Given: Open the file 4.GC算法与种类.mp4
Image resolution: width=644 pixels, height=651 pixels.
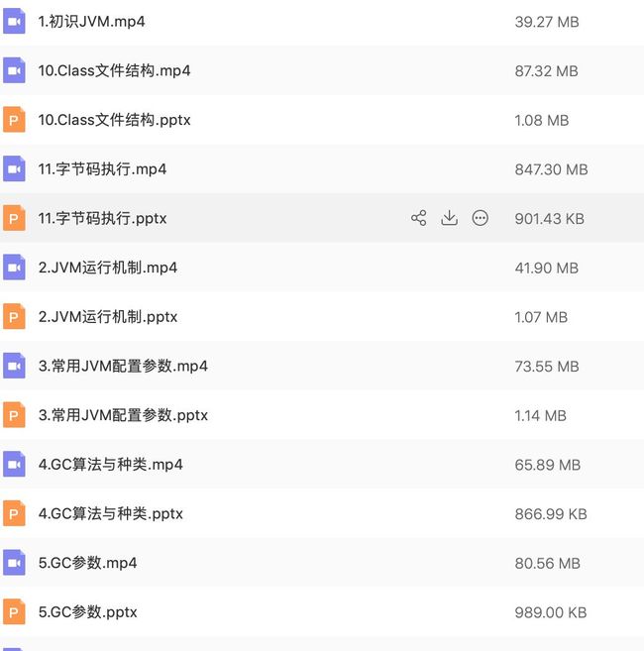Looking at the screenshot, I should [x=110, y=465].
